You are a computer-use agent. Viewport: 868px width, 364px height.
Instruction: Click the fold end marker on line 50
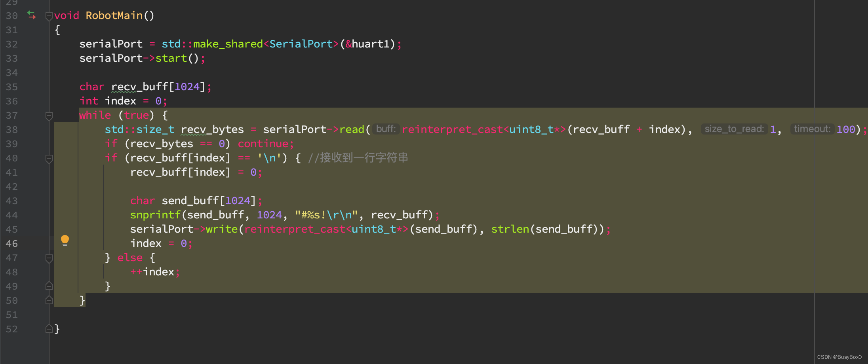pyautogui.click(x=49, y=300)
